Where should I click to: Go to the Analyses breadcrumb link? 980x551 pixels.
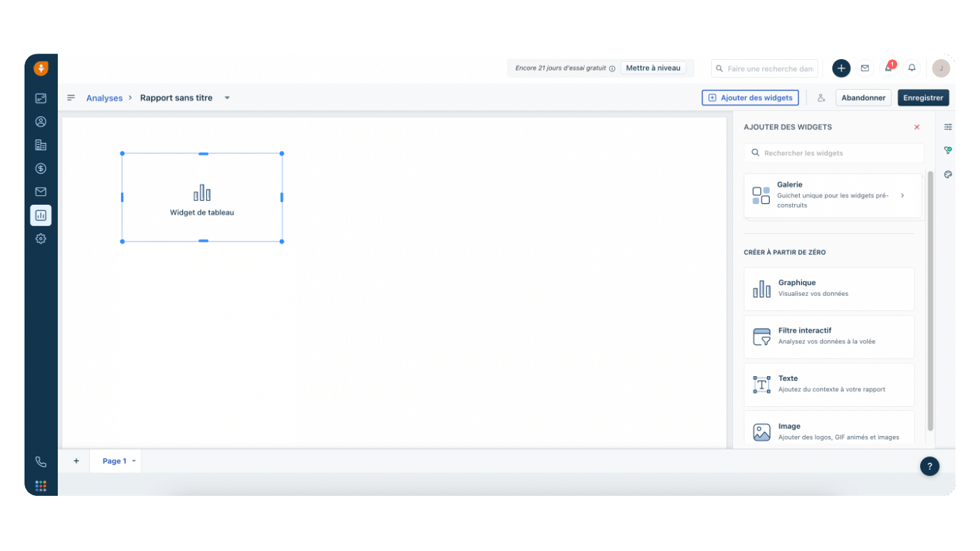(x=104, y=98)
